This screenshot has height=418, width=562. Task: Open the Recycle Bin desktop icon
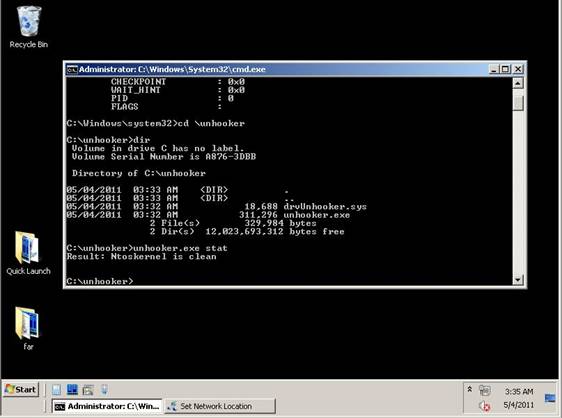(x=28, y=27)
